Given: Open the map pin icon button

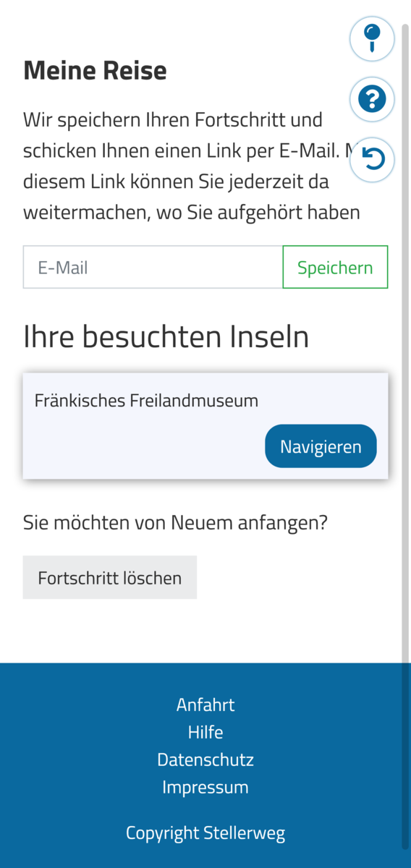Looking at the screenshot, I should point(372,38).
